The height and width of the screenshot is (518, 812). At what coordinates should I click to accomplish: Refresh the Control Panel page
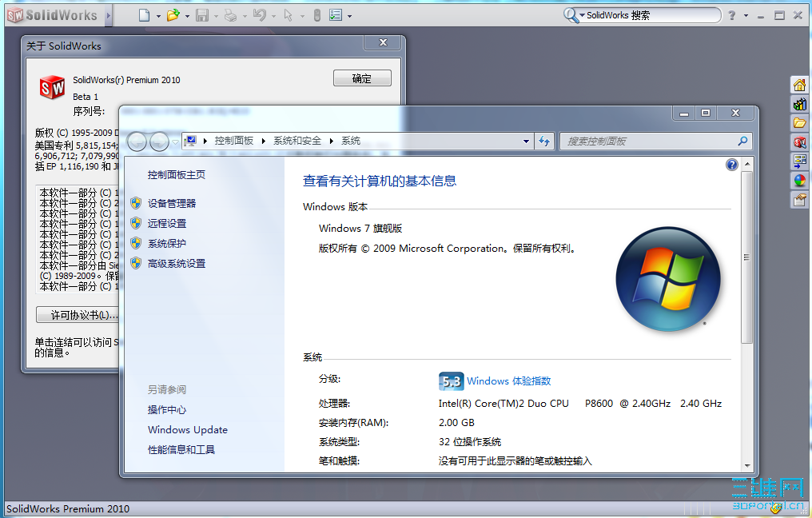pos(543,141)
